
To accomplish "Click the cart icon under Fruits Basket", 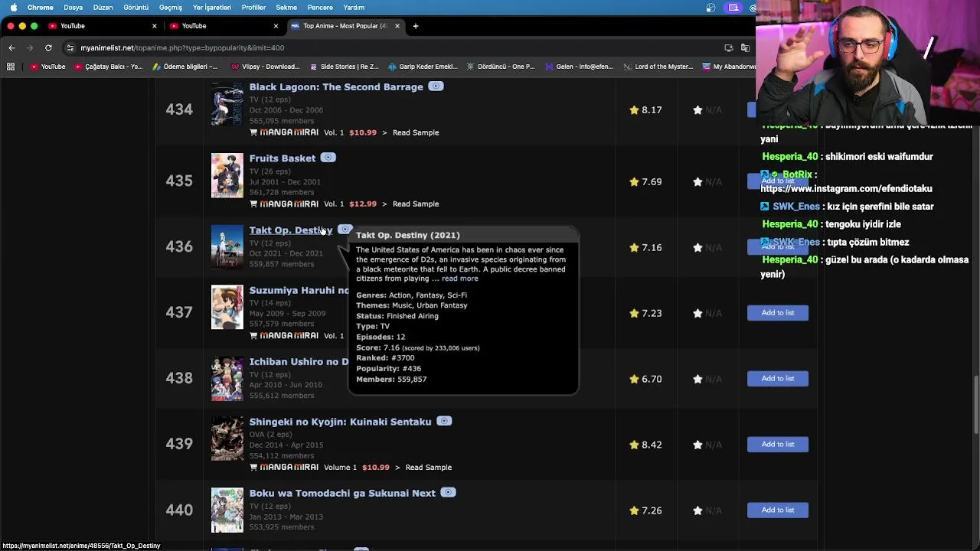I will coord(253,204).
